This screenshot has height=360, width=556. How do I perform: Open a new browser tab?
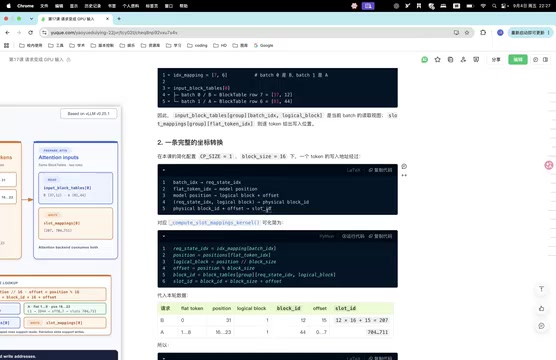[119, 19]
